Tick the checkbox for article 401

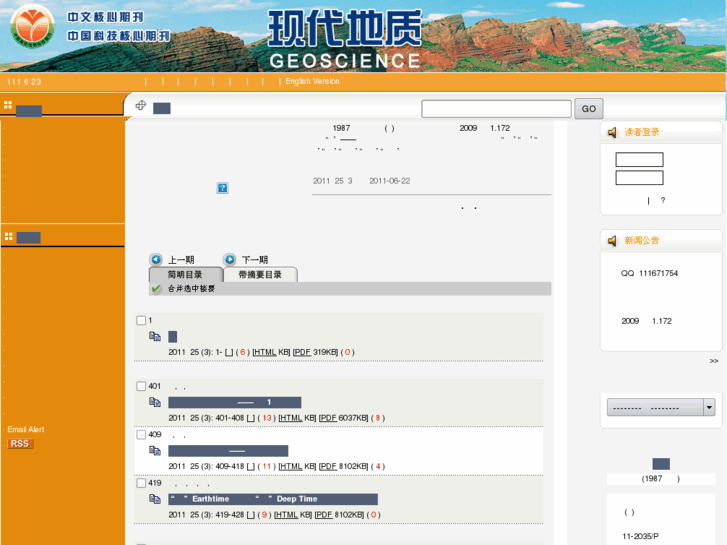coord(141,386)
